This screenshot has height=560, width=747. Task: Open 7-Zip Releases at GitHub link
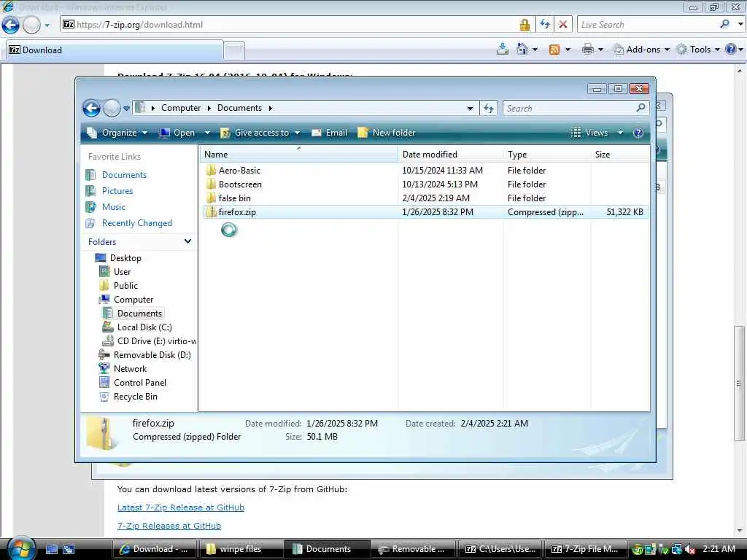pos(169,526)
